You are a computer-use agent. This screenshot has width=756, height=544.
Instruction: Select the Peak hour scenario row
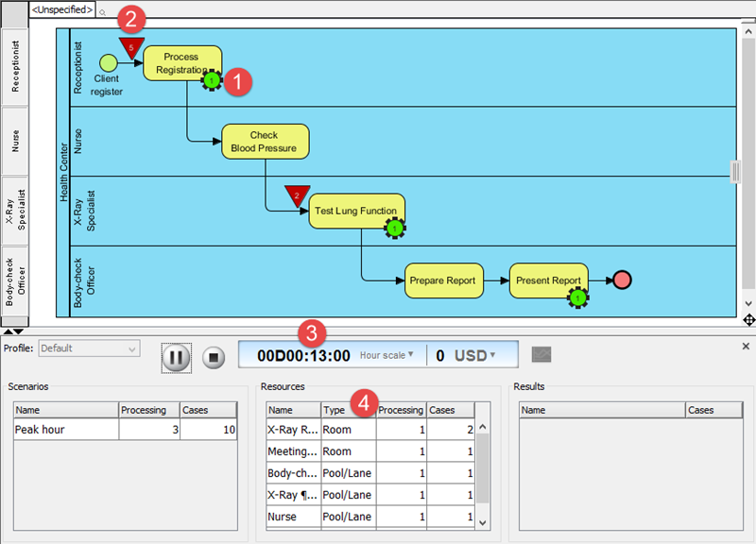click(65, 429)
